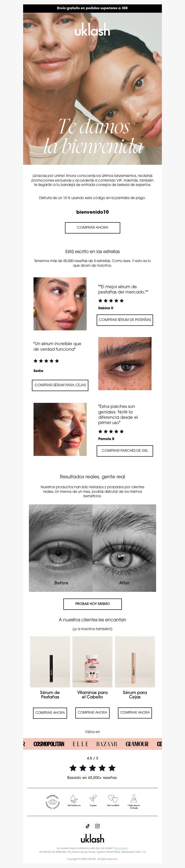The height and width of the screenshot is (868, 185).
Task: Click the Sin Crueldad hearts icon
Action: tap(113, 799)
